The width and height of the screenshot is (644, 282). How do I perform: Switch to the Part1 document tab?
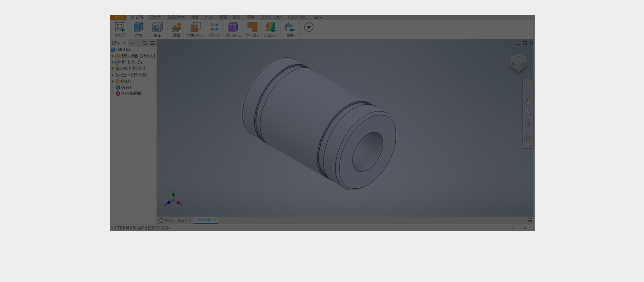[181, 220]
